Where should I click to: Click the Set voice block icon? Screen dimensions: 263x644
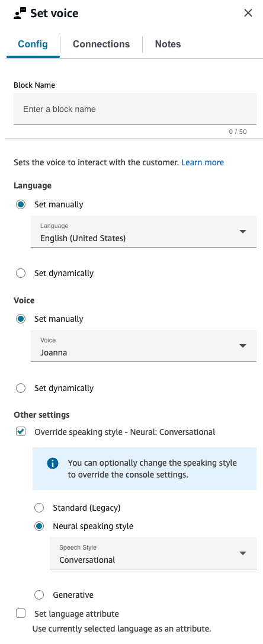(x=20, y=13)
